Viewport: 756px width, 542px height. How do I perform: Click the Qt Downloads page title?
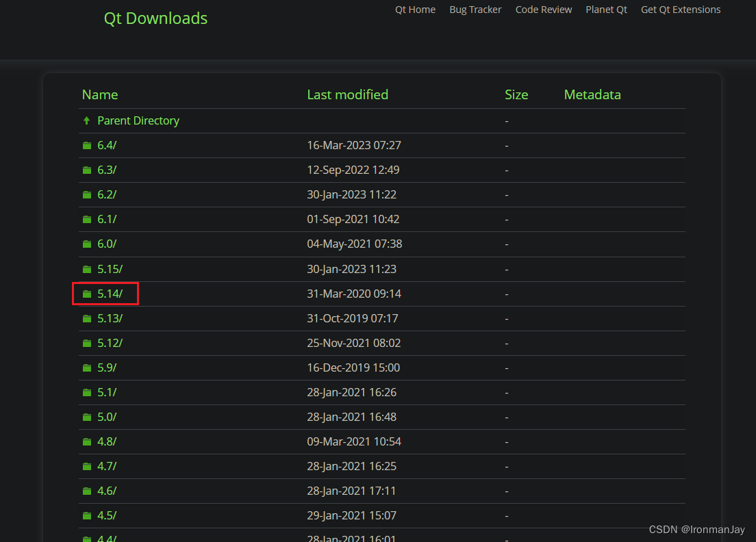pos(155,18)
